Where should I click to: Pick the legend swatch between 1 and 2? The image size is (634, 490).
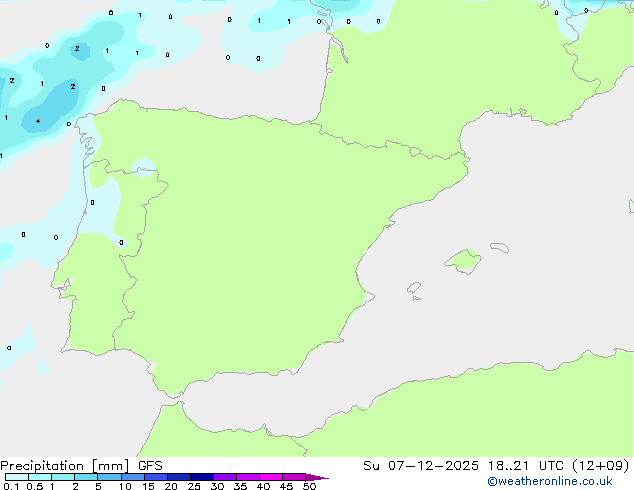point(63,477)
